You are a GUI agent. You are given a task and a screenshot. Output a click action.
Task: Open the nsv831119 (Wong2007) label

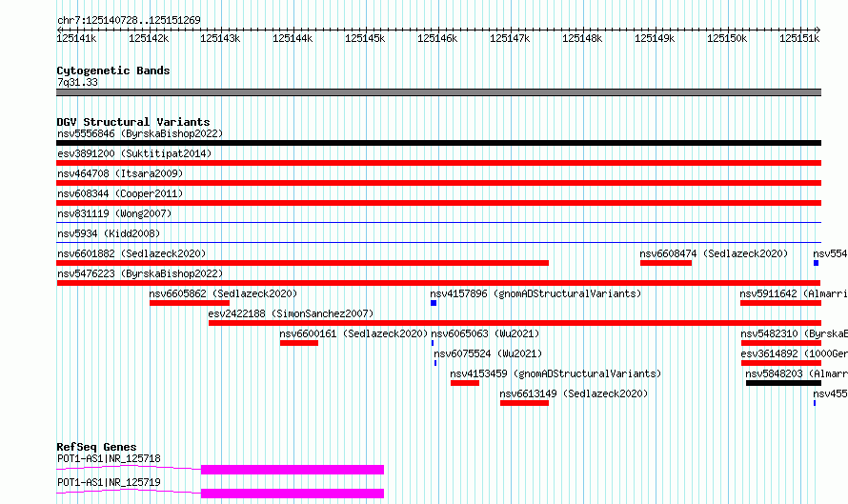point(114,213)
